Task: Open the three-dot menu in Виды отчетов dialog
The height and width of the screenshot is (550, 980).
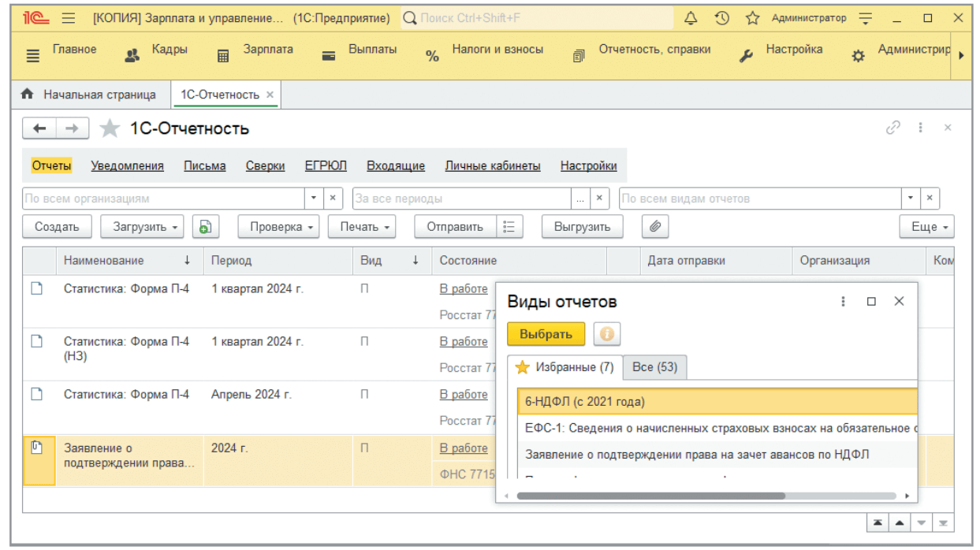Action: tap(844, 301)
